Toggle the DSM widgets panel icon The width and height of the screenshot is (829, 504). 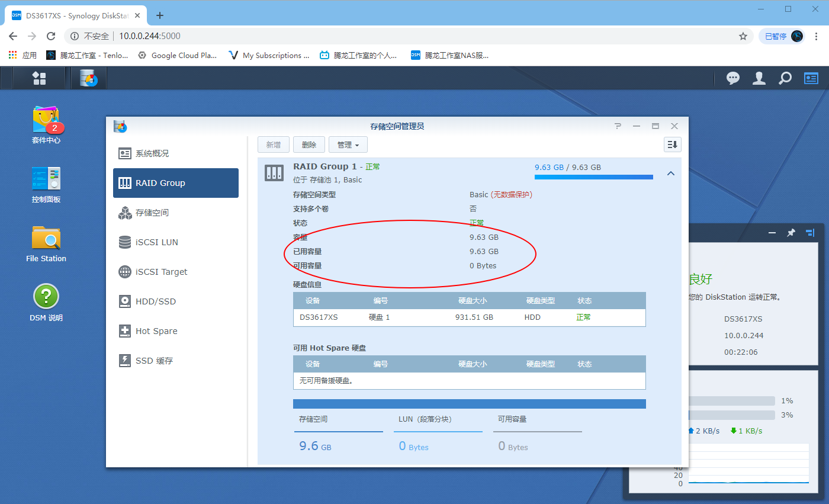811,78
